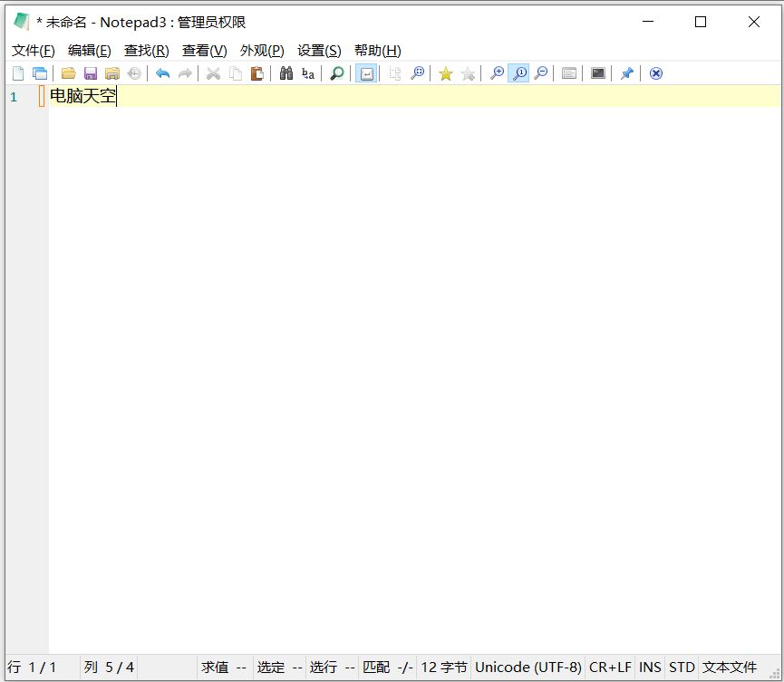This screenshot has width=784, height=682.
Task: Click the 求值 -- status field
Action: coord(224,667)
